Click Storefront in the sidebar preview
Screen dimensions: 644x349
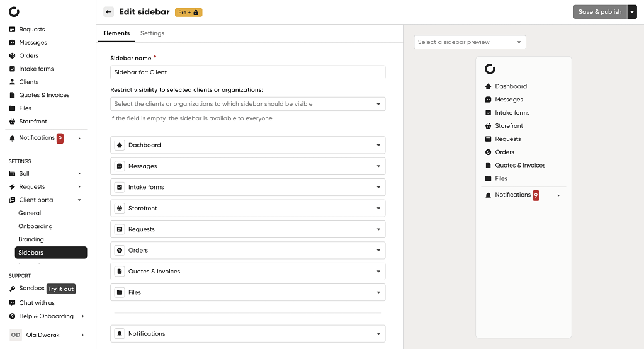coord(509,126)
